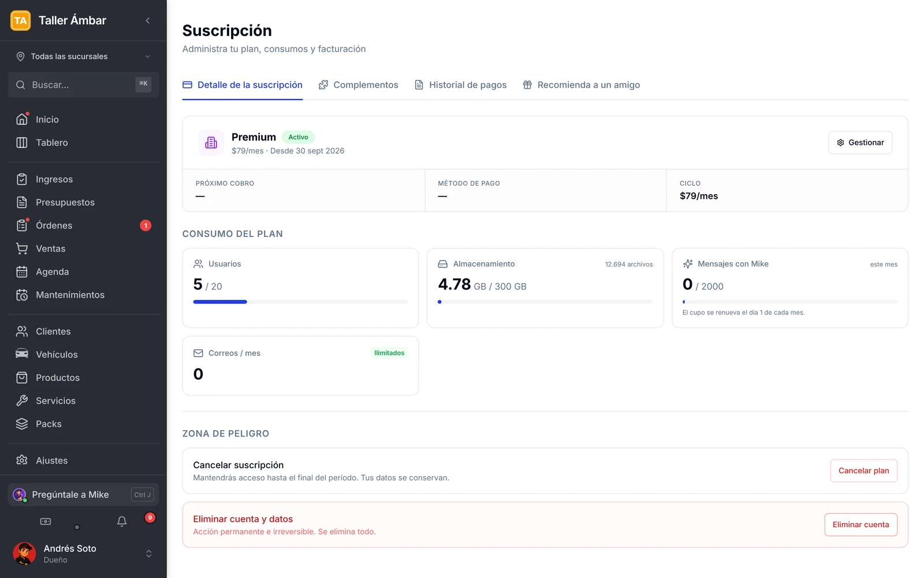This screenshot has height=578, width=924.
Task: Go to Mantenimientos in the sidebar
Action: [83, 295]
